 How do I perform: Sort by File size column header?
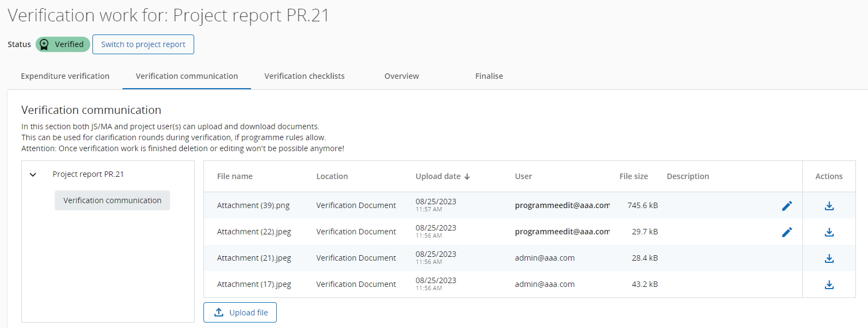click(633, 176)
